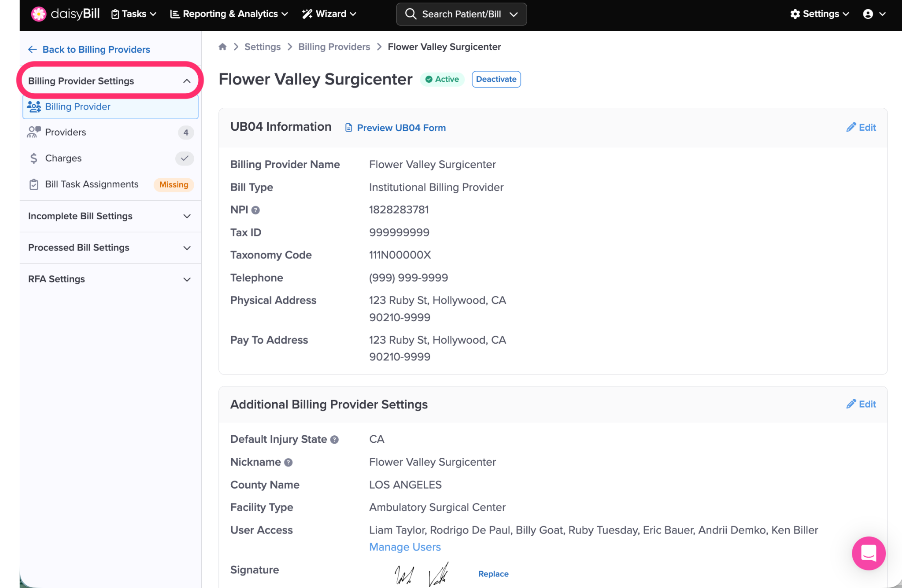Select Bill Task Assignments sidebar item
This screenshot has height=588, width=902.
pyautogui.click(x=92, y=184)
